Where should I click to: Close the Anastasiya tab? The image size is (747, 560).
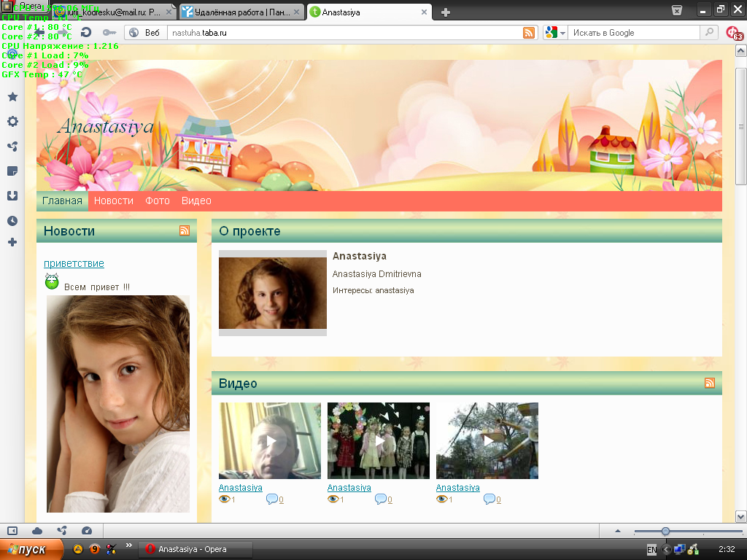[424, 12]
